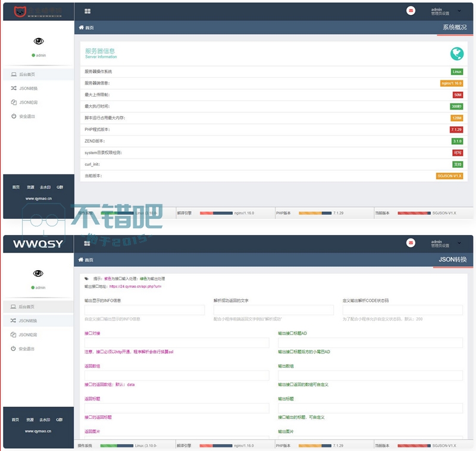The image size is (476, 451).
Task: Choose 安全退出 in the 系统概况 page sidebar
Action: (27, 117)
